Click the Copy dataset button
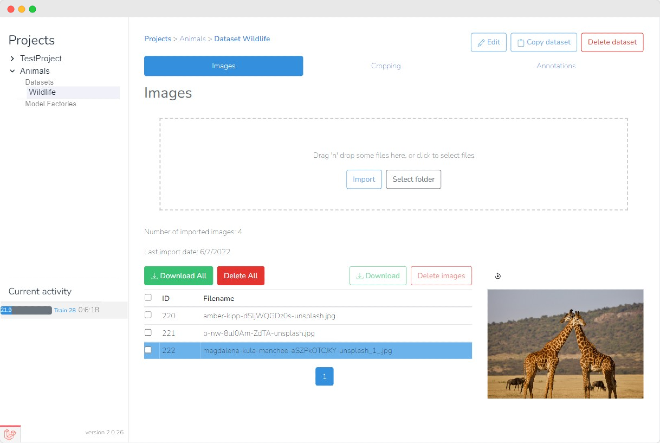660x443 pixels. point(543,42)
